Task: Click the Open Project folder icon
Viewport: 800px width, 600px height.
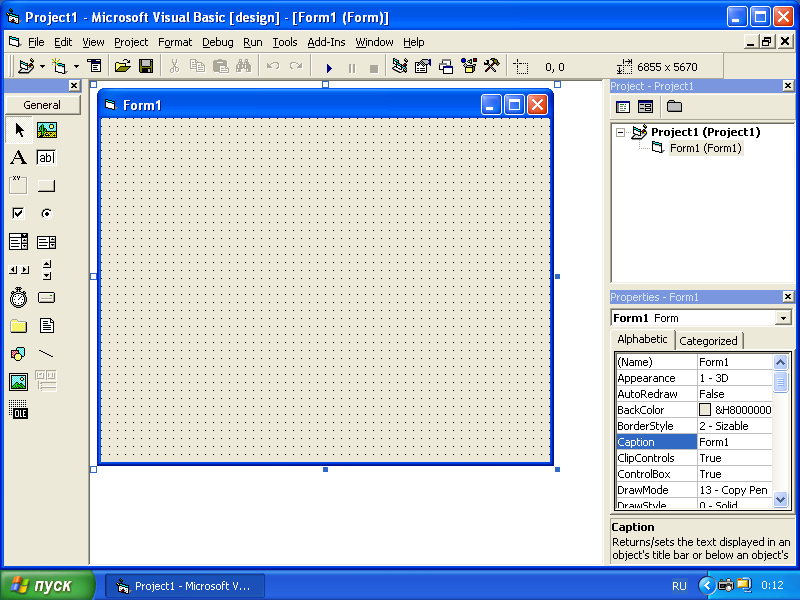Action: pos(122,66)
